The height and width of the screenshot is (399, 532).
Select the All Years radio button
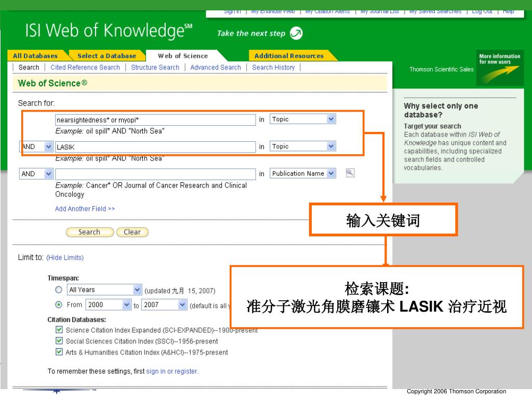click(x=59, y=290)
